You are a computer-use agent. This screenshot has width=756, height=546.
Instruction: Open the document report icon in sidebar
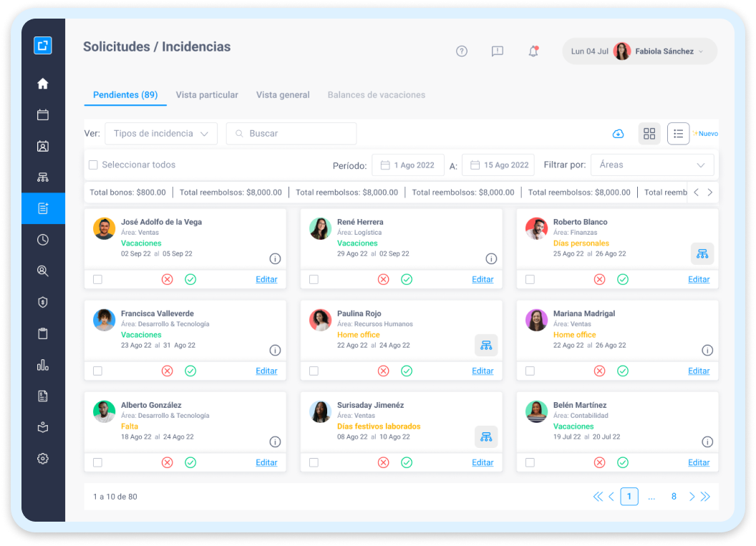point(43,396)
